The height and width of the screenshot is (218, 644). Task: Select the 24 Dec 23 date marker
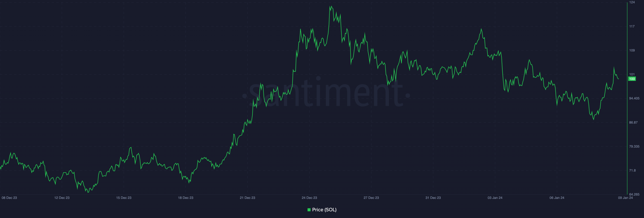coord(309,198)
